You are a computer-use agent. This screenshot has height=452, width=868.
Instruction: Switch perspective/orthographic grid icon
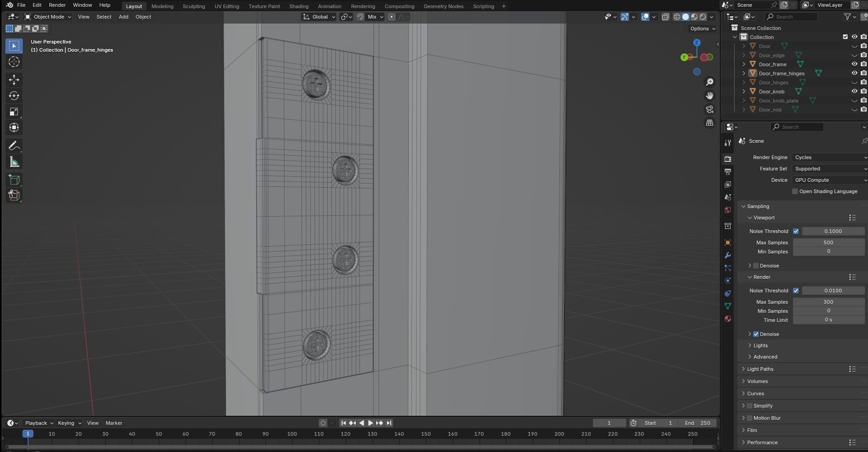(710, 123)
